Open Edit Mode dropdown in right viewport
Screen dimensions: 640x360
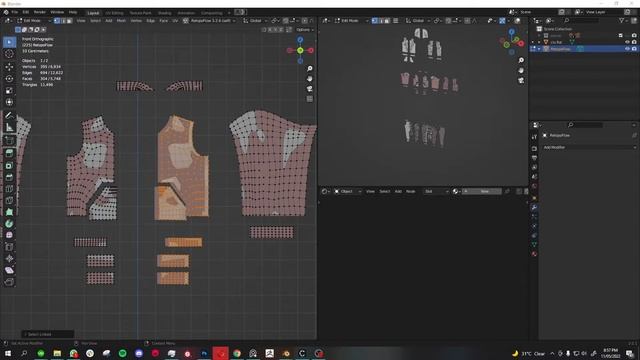(351, 20)
